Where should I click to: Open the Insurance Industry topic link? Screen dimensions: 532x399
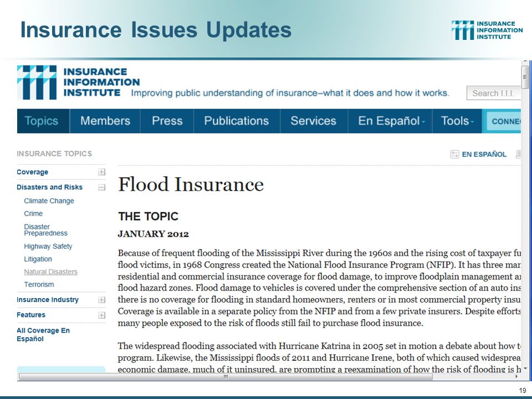[48, 300]
